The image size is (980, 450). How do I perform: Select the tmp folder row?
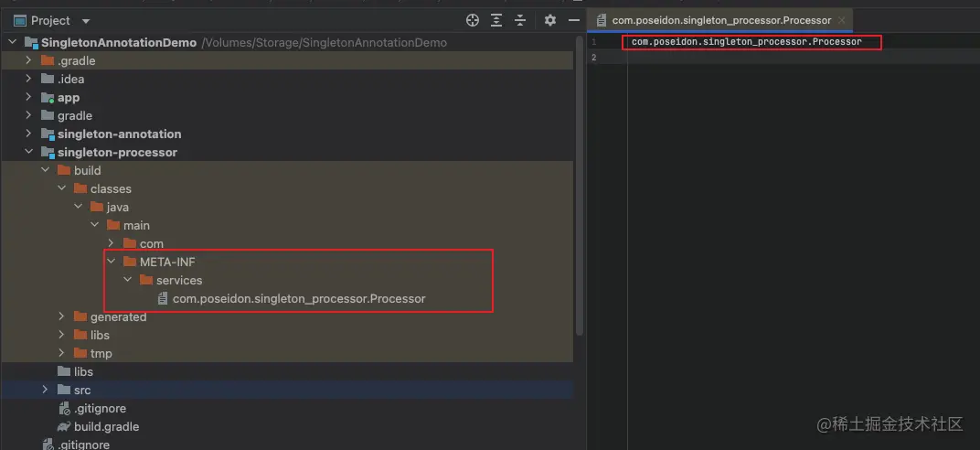[287, 353]
